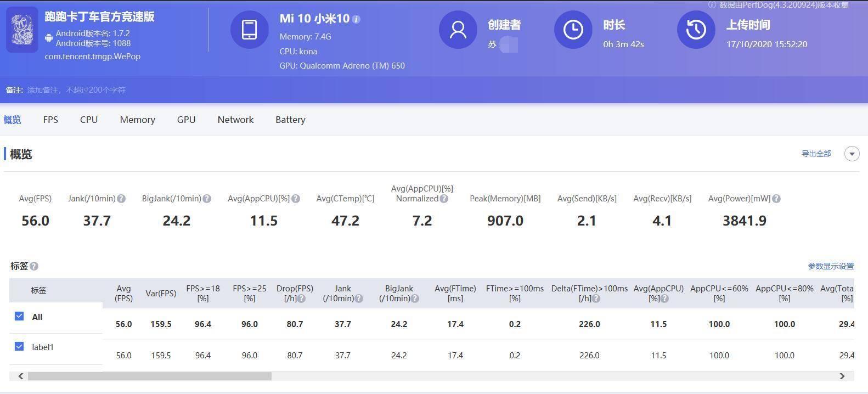Viewport: 868px width, 394px height.
Task: Click the 备注 remarks input field
Action: point(76,90)
